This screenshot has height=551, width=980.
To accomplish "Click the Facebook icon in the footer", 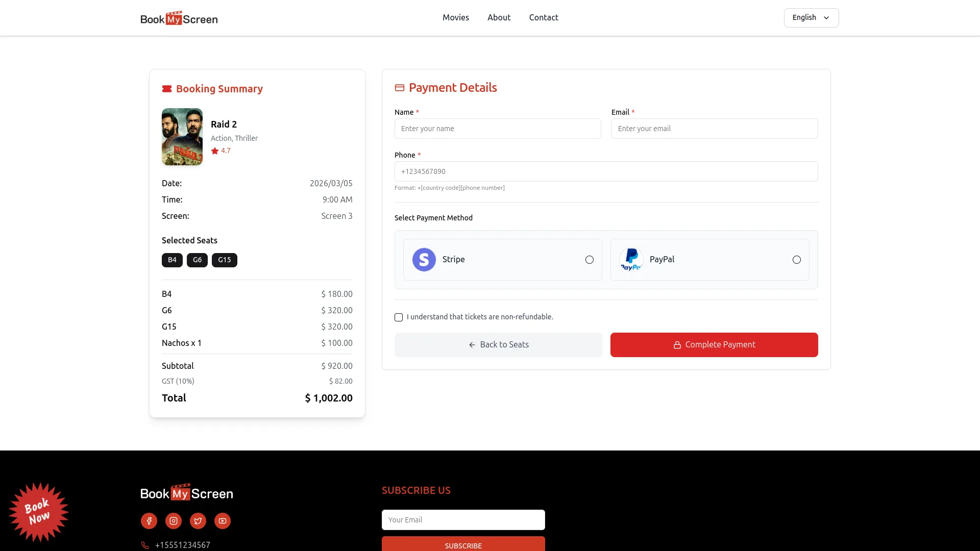I will pos(149,521).
